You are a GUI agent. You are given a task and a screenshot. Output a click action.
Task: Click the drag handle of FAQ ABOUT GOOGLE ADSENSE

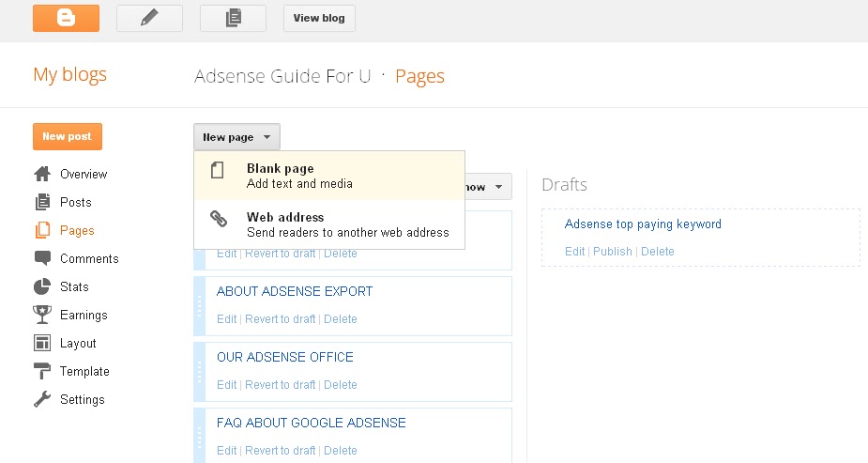(199, 436)
